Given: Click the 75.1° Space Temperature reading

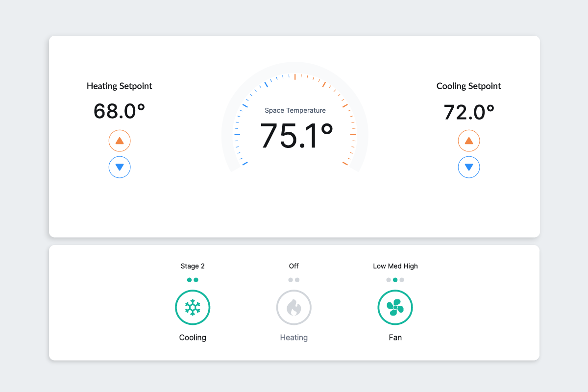Looking at the screenshot, I should tap(296, 136).
